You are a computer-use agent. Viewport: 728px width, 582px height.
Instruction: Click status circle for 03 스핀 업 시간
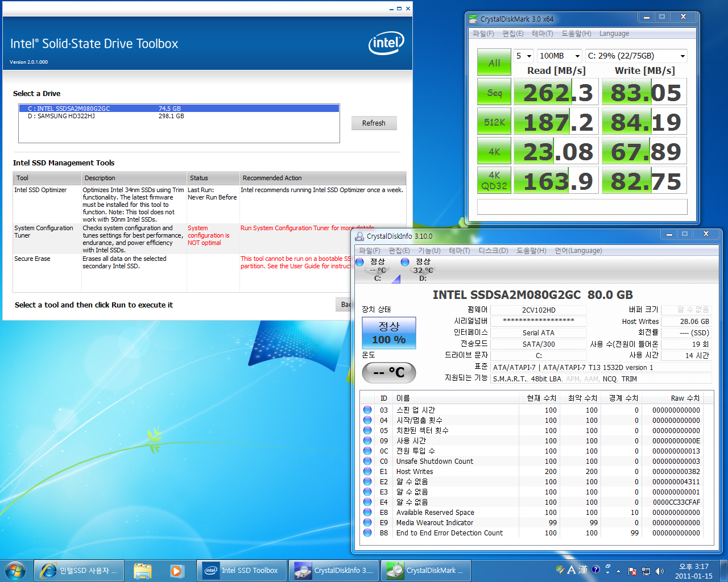coord(367,410)
